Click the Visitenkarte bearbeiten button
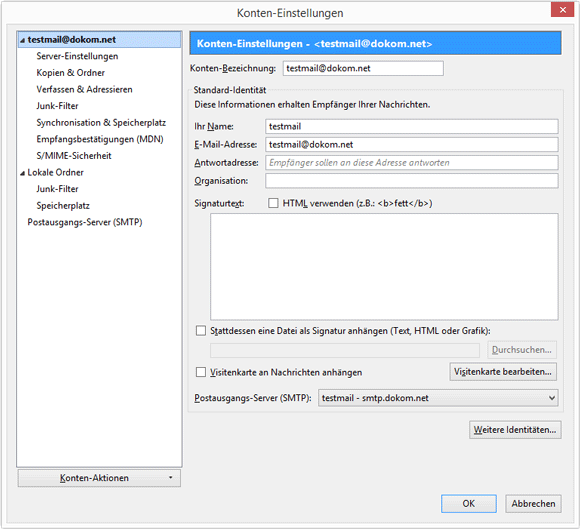The height and width of the screenshot is (529, 580). click(x=503, y=372)
